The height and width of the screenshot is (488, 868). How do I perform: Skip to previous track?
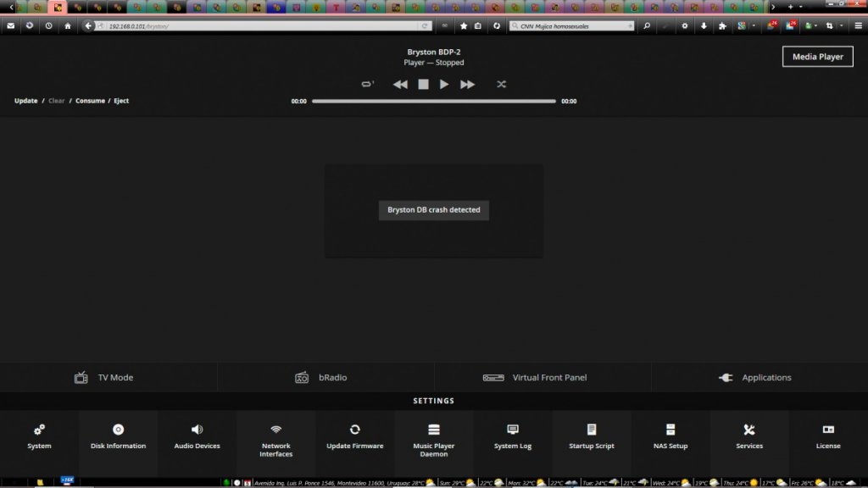click(x=400, y=84)
